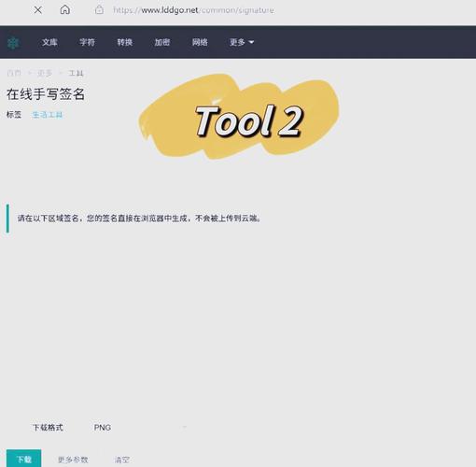This screenshot has height=467, width=476.
Task: Open the 文库 menu item
Action: point(49,42)
